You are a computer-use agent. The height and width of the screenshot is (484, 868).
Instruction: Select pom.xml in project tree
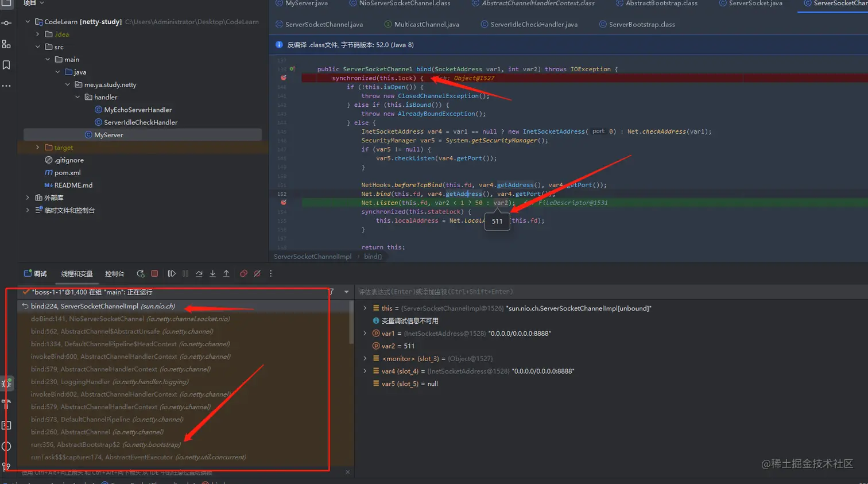coord(67,173)
